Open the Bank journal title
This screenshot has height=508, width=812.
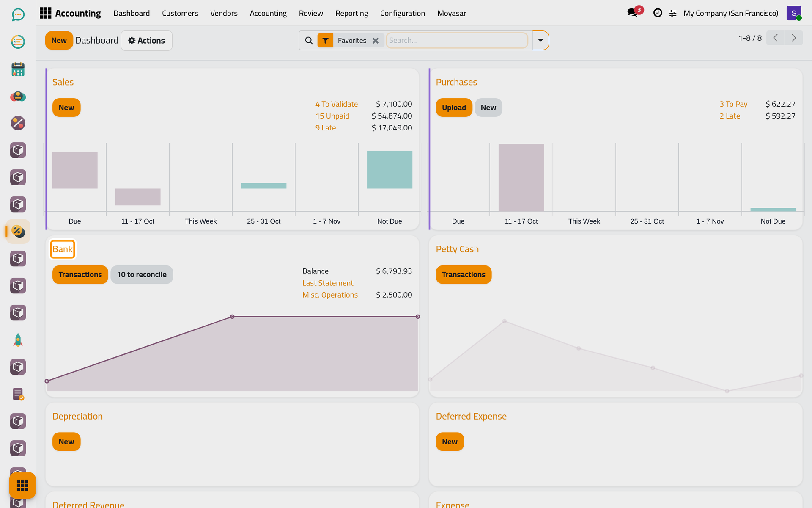(x=63, y=249)
